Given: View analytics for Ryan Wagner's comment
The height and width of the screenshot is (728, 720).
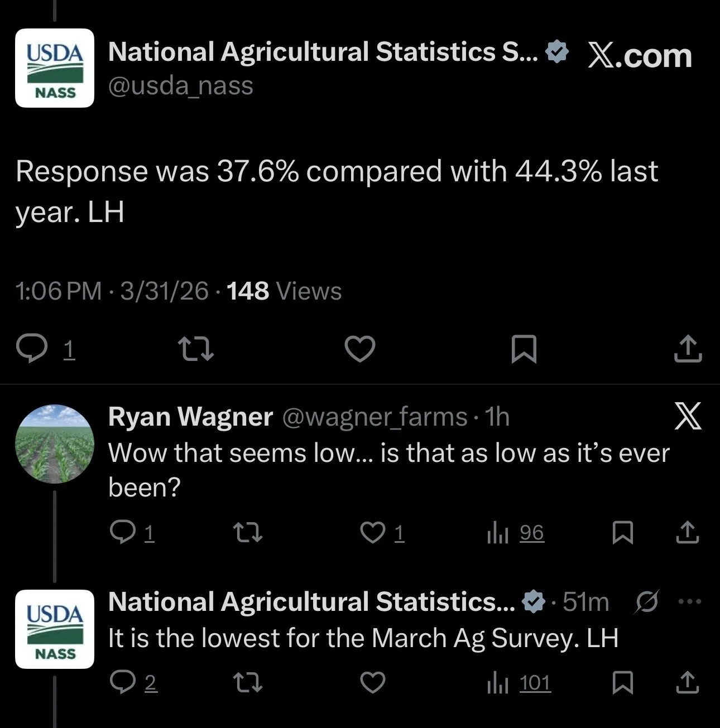Looking at the screenshot, I should click(x=498, y=533).
